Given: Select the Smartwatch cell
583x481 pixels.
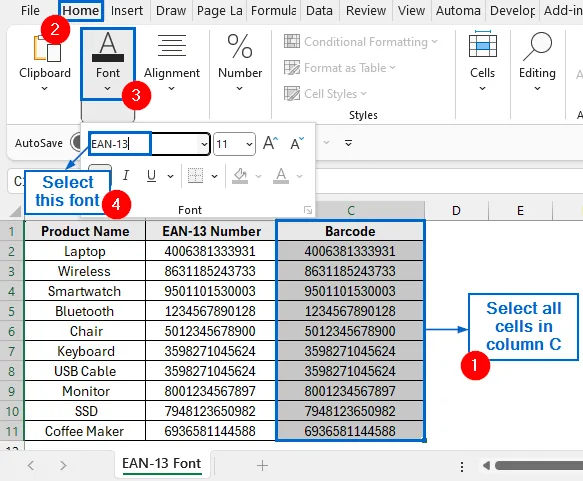Looking at the screenshot, I should click(x=85, y=291).
